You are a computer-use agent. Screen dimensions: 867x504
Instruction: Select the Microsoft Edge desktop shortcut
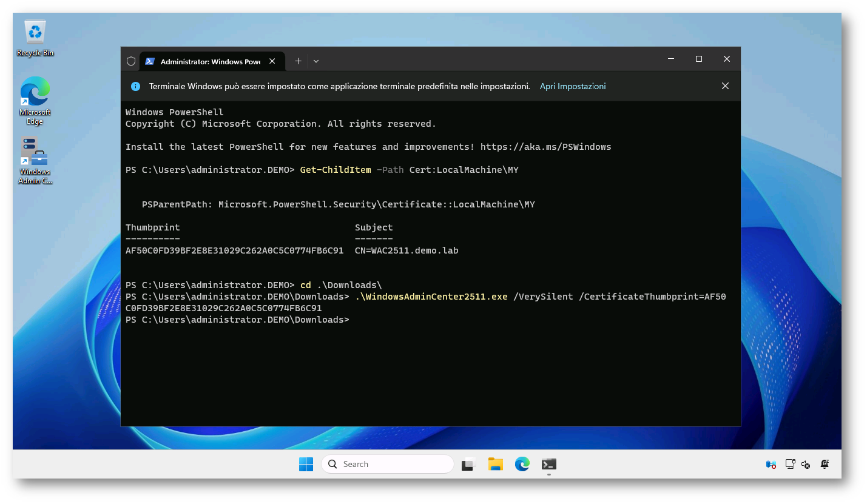tap(35, 101)
